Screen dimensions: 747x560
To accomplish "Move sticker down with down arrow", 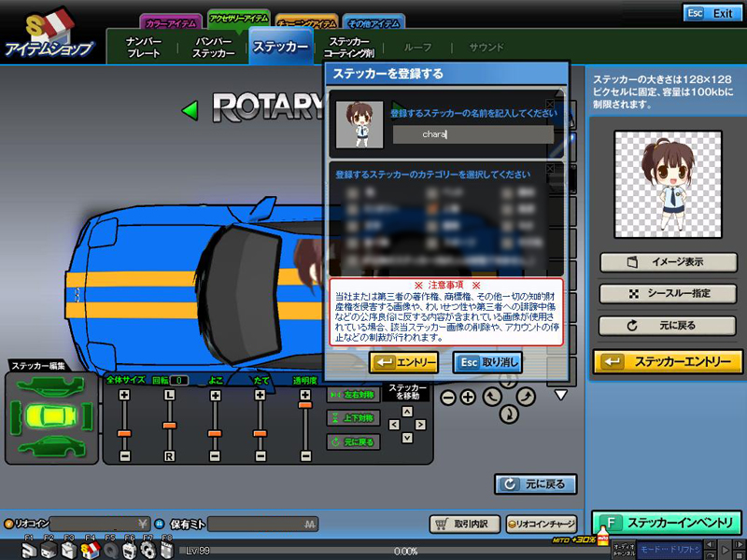I will [x=407, y=437].
